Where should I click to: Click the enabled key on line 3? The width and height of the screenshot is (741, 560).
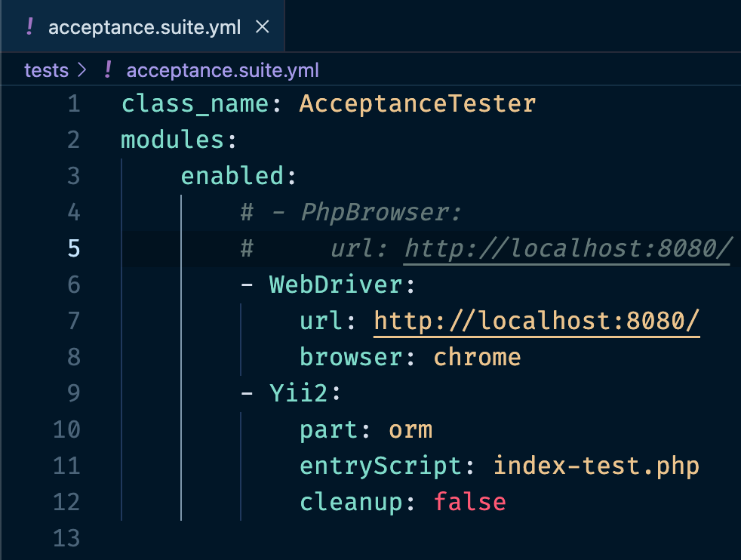pyautogui.click(x=231, y=176)
